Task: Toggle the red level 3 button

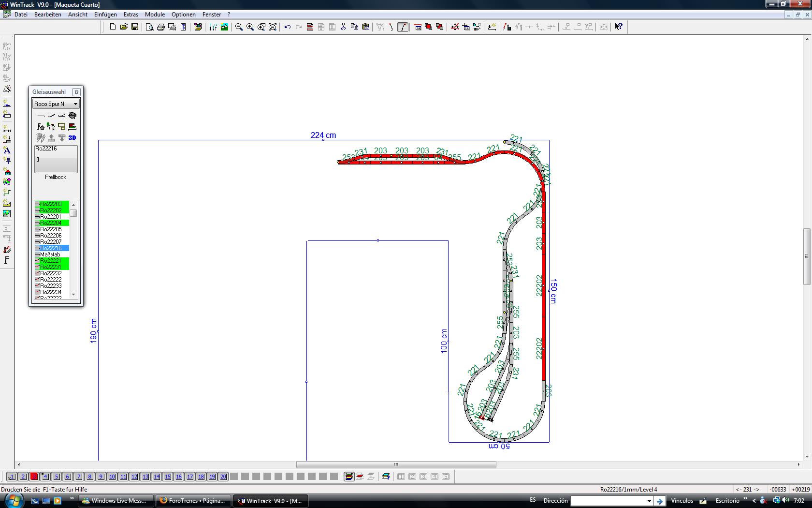Action: 34,477
